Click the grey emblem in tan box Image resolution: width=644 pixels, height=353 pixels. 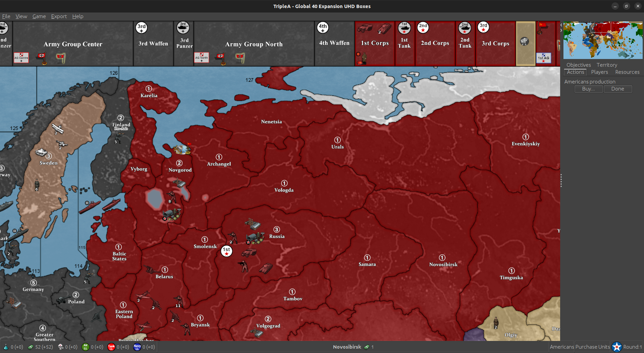pyautogui.click(x=524, y=41)
